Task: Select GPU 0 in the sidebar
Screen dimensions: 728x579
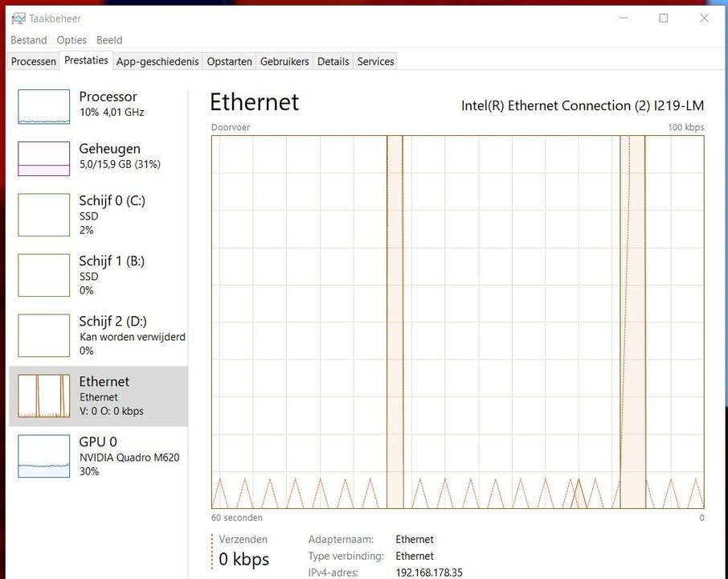Action: [98, 442]
